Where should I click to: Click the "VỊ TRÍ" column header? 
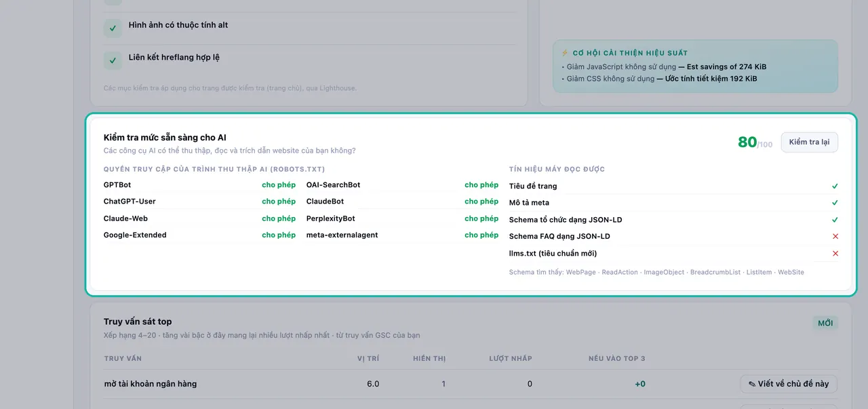coord(368,358)
